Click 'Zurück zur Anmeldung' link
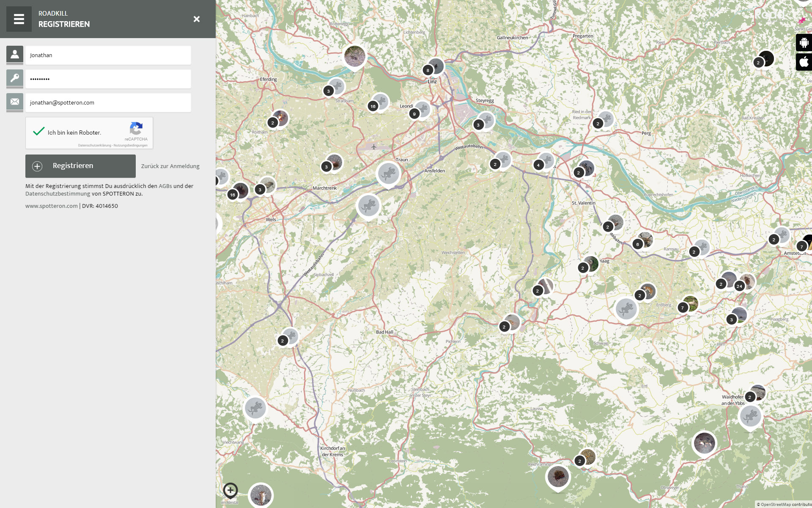The width and height of the screenshot is (812, 508). (x=170, y=166)
